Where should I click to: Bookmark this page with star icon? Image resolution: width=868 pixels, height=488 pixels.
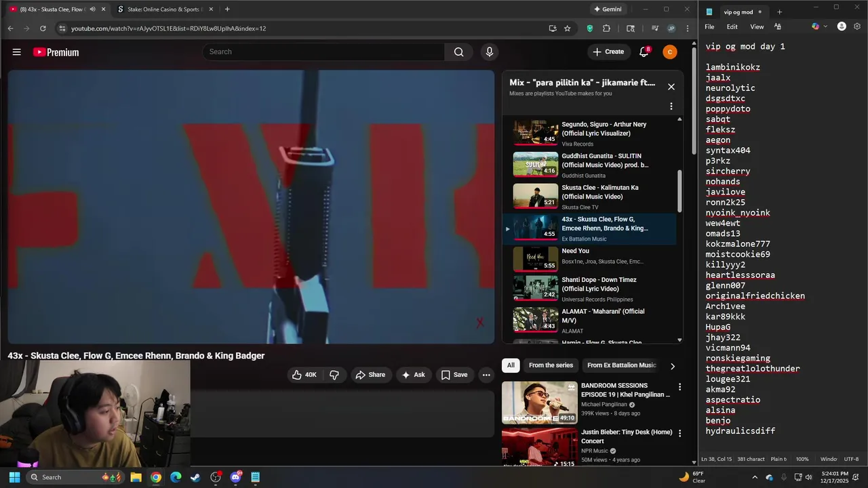point(568,28)
